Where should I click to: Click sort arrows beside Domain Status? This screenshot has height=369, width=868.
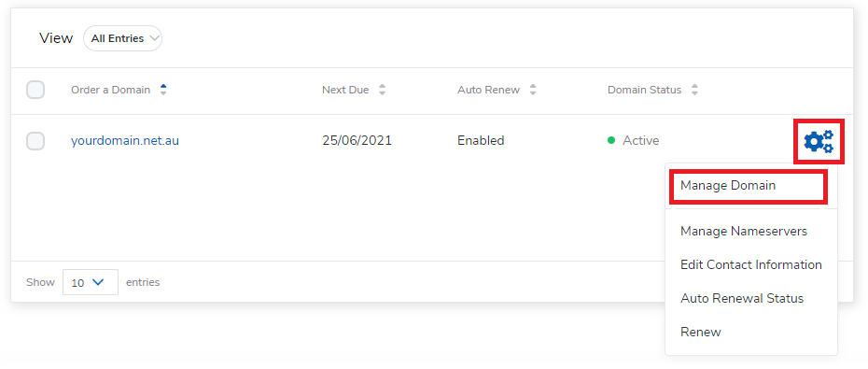[x=694, y=90]
